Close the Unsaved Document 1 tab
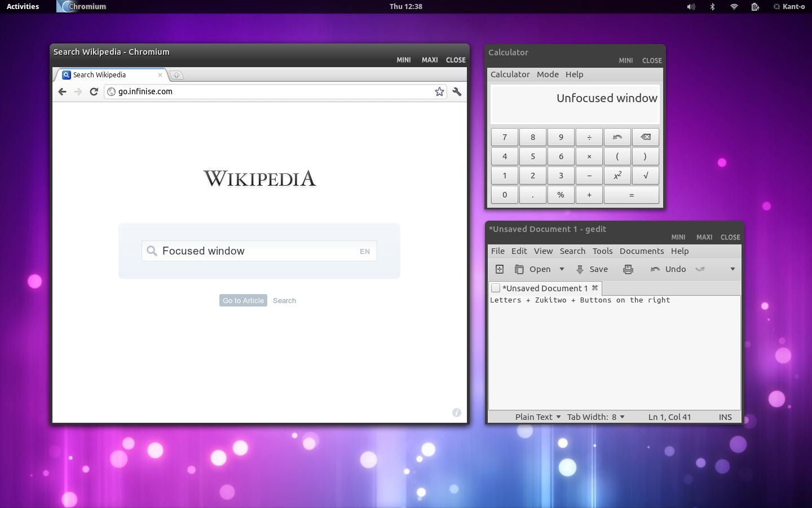Viewport: 812px width, 508px height. (x=595, y=288)
